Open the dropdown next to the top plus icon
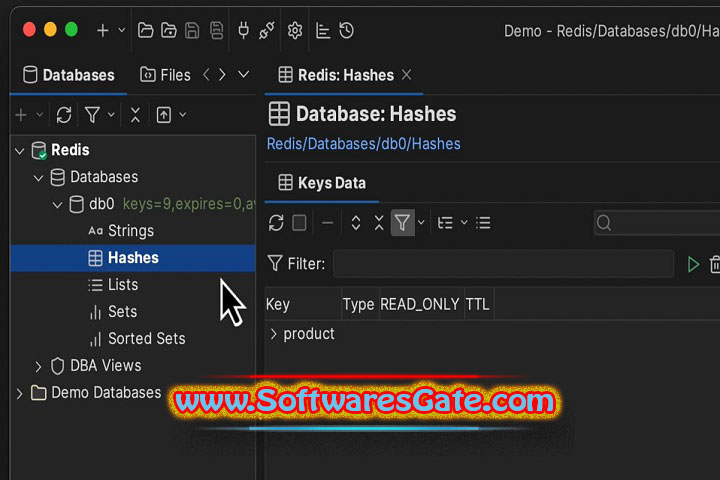The image size is (720, 480). click(122, 30)
